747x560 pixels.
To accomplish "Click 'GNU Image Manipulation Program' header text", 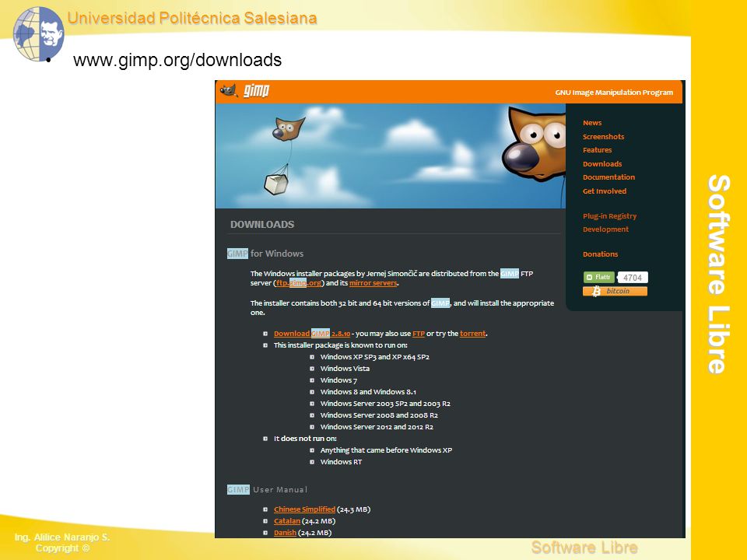I will [x=614, y=93].
